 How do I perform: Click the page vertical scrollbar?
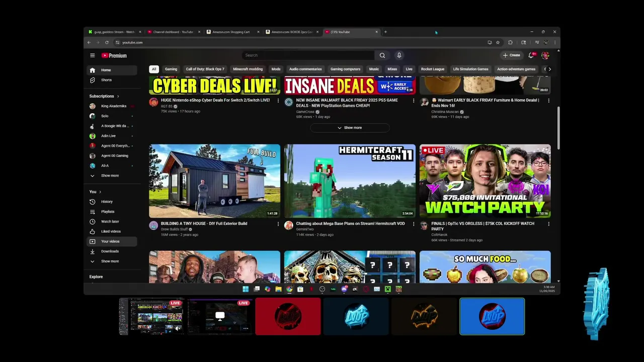click(558, 128)
